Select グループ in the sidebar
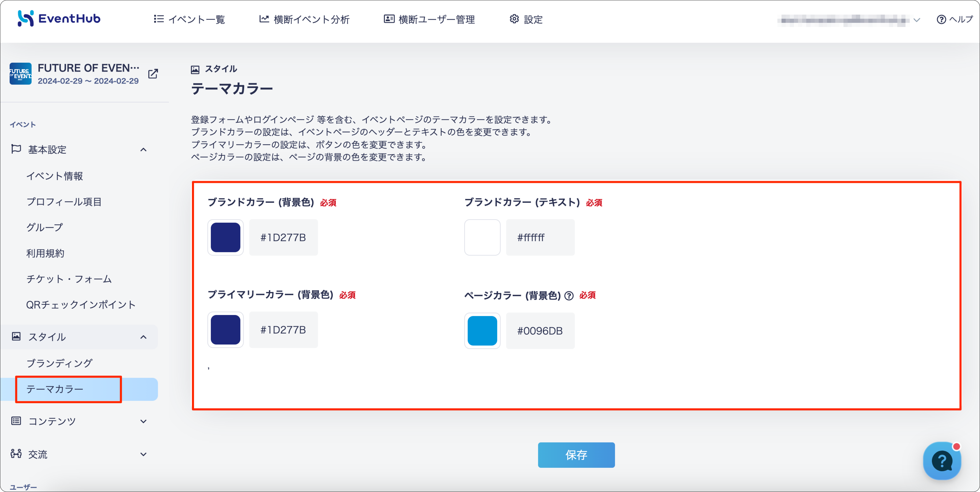The width and height of the screenshot is (980, 492). 45,227
